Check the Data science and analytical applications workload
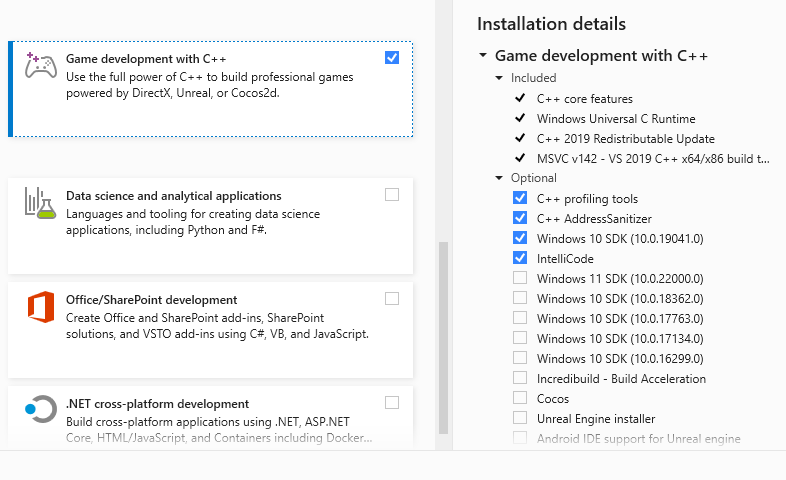This screenshot has height=480, width=786. (392, 194)
